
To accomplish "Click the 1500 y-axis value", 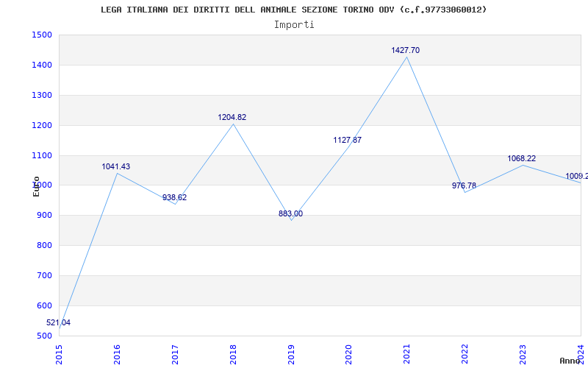I will (42, 35).
